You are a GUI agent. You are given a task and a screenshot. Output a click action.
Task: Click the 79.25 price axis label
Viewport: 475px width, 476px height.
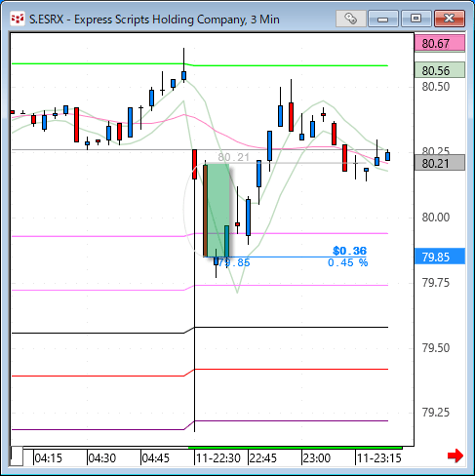[436, 413]
